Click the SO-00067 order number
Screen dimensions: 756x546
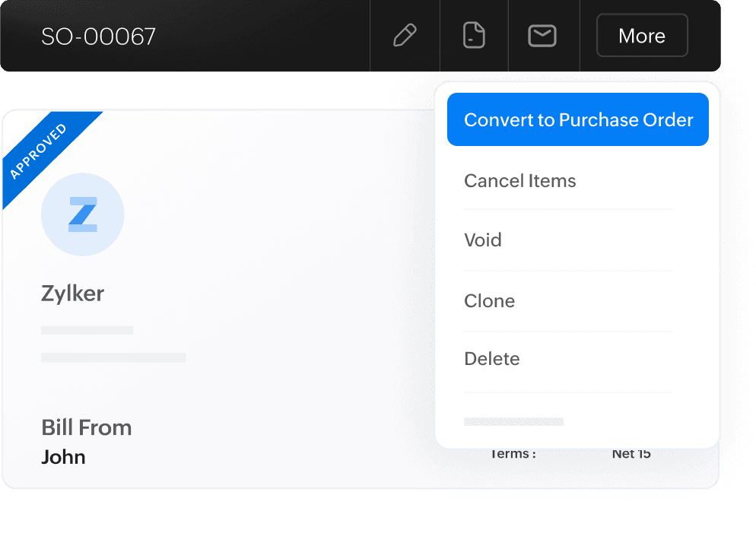[x=98, y=37]
